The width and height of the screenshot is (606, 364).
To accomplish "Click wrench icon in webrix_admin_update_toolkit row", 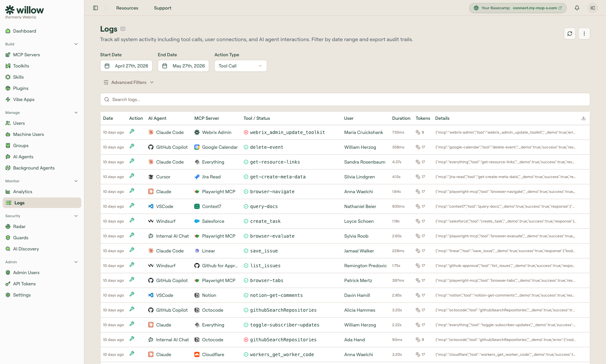I will tap(132, 131).
